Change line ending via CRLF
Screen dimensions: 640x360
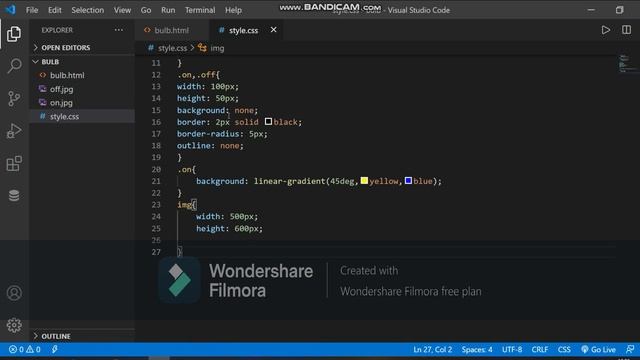pyautogui.click(x=540, y=349)
